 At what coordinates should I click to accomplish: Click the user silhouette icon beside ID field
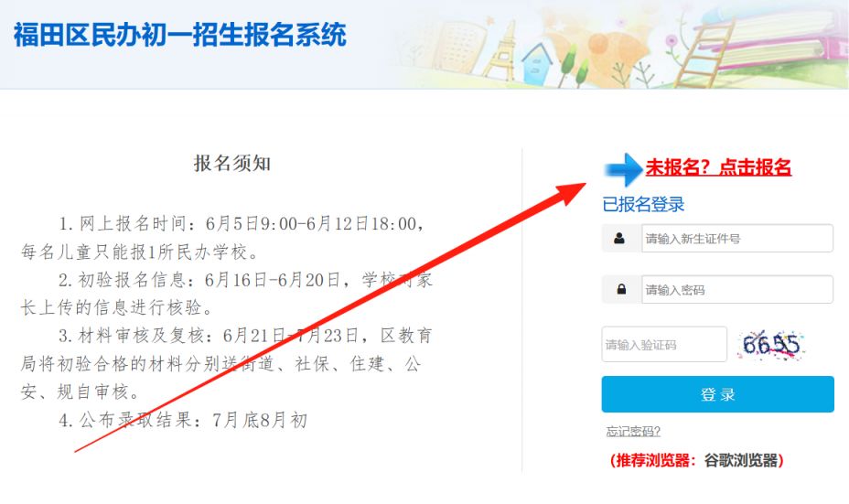619,239
